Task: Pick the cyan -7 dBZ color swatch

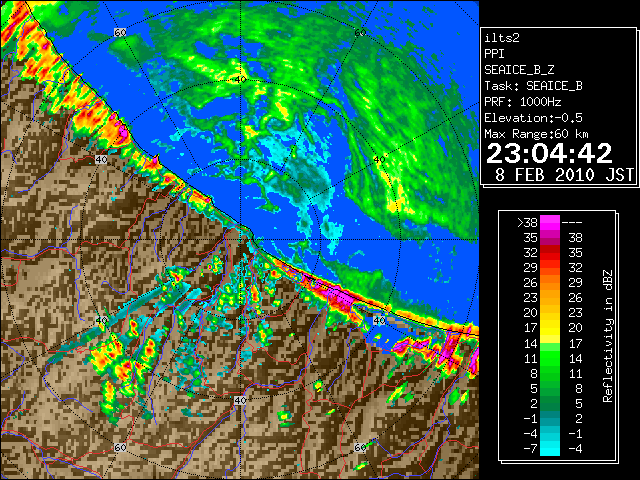Action: 550,448
